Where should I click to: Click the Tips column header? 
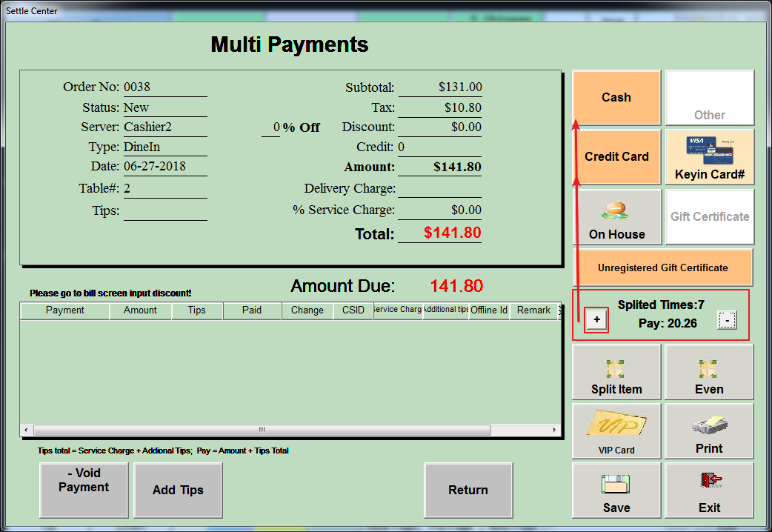point(197,310)
